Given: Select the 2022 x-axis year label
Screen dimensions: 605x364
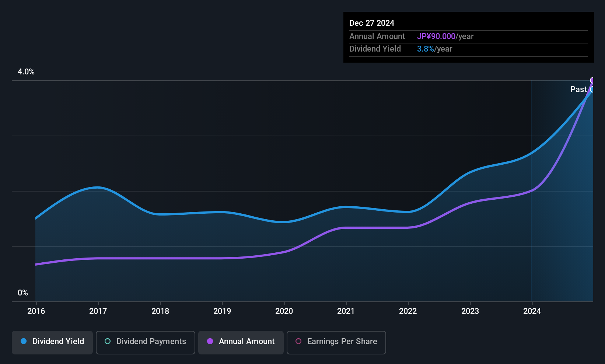Looking at the screenshot, I should point(408,311).
